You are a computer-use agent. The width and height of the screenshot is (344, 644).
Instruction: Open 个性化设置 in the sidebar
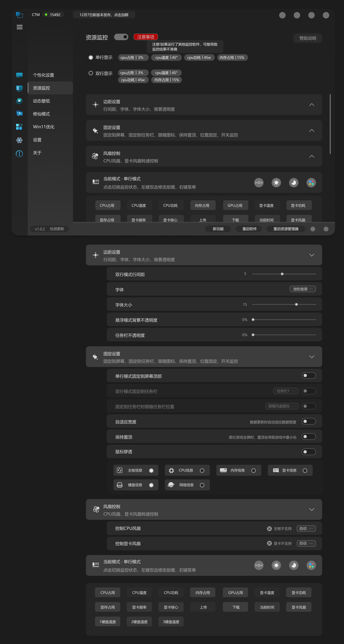44,75
